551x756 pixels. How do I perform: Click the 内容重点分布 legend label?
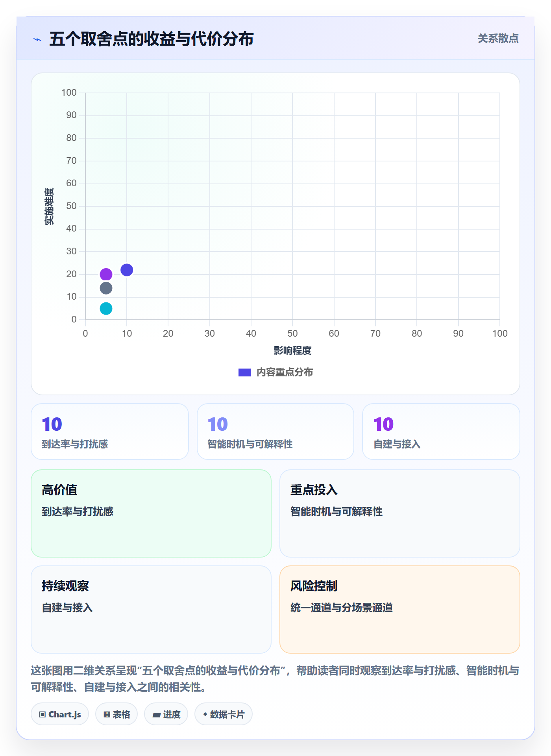pos(285,372)
